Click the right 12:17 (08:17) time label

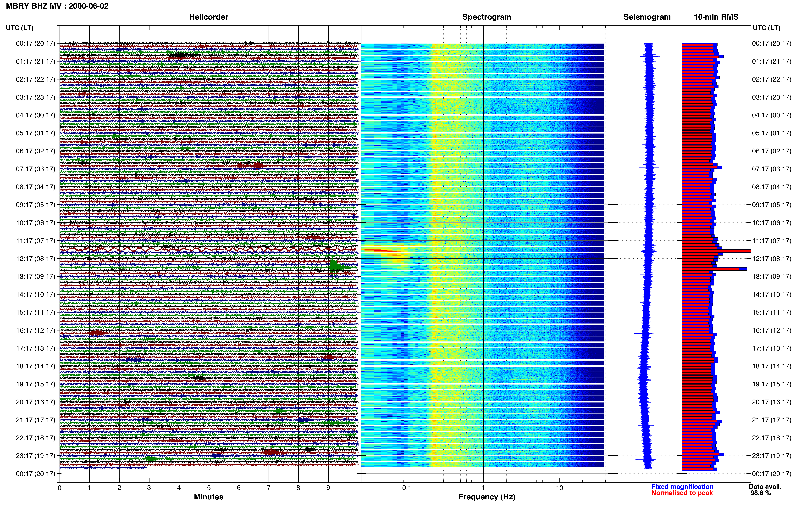pos(772,259)
